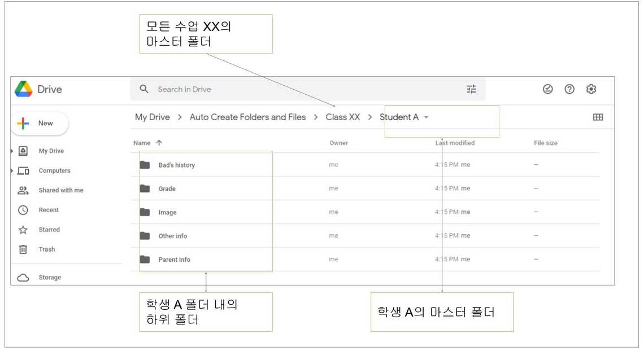This screenshot has width=644, height=351.
Task: Open Starred items in sidebar
Action: [49, 230]
